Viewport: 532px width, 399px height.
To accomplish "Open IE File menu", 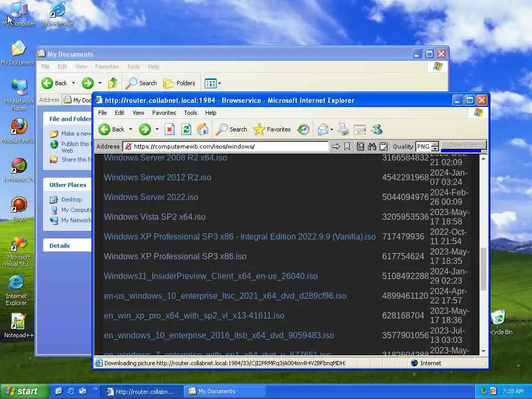I will click(102, 113).
